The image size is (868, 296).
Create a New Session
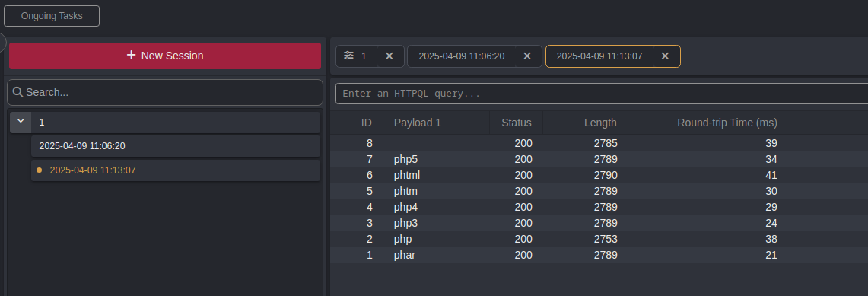pos(165,56)
